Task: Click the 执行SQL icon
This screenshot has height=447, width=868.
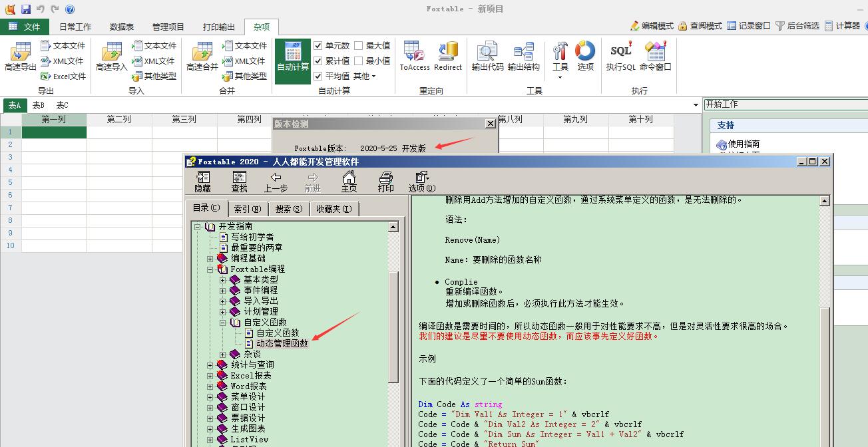Action: coord(620,57)
